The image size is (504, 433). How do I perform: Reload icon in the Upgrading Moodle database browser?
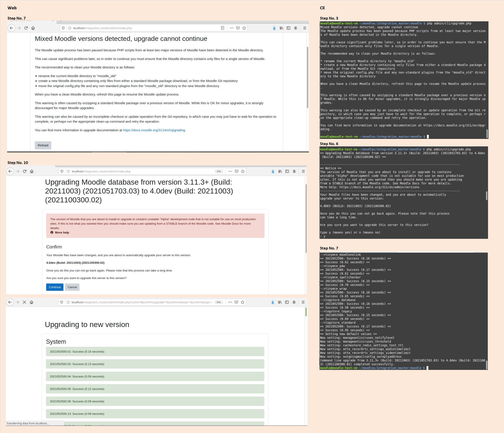click(x=25, y=171)
